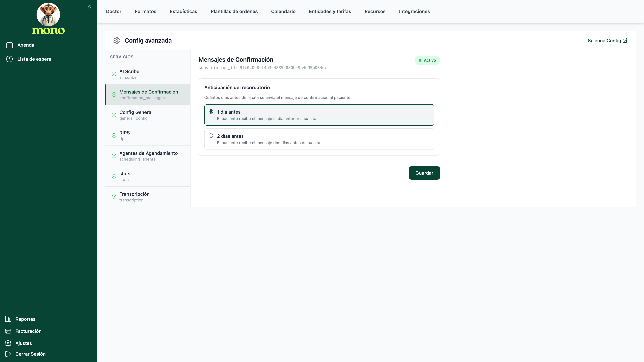The width and height of the screenshot is (644, 362).
Task: Click the check icon beside Config General
Action: (114, 115)
